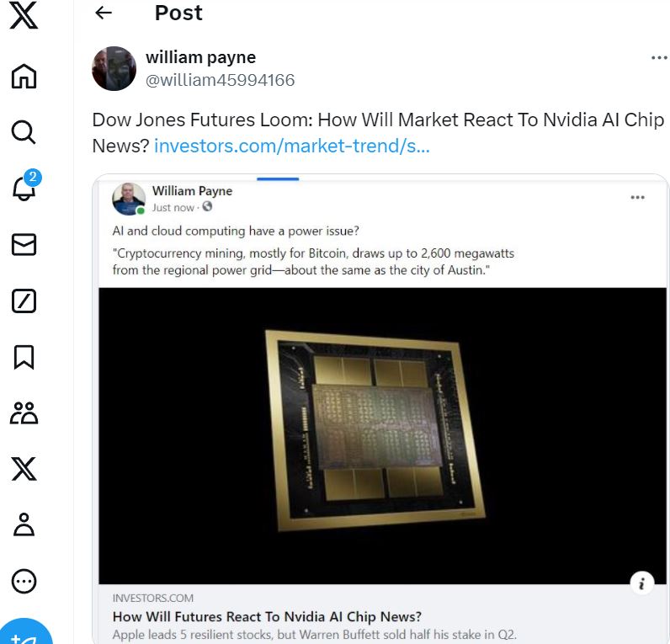Click the globe public-audience icon
This screenshot has height=644, width=670.
click(x=207, y=207)
